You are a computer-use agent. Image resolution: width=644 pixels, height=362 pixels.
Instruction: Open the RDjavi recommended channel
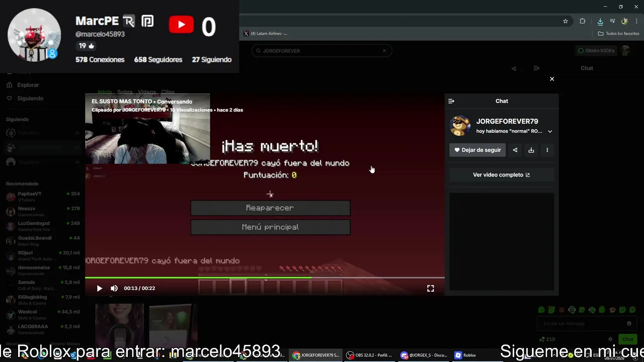[42, 255]
